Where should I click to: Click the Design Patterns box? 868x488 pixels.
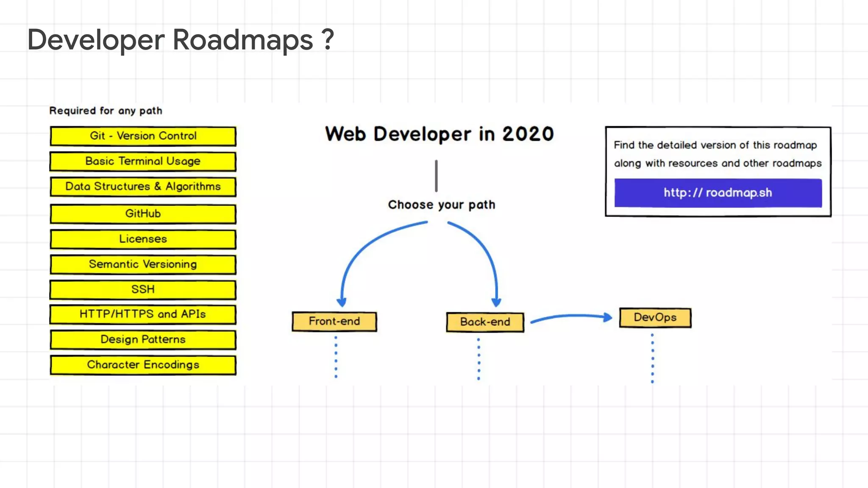143,339
